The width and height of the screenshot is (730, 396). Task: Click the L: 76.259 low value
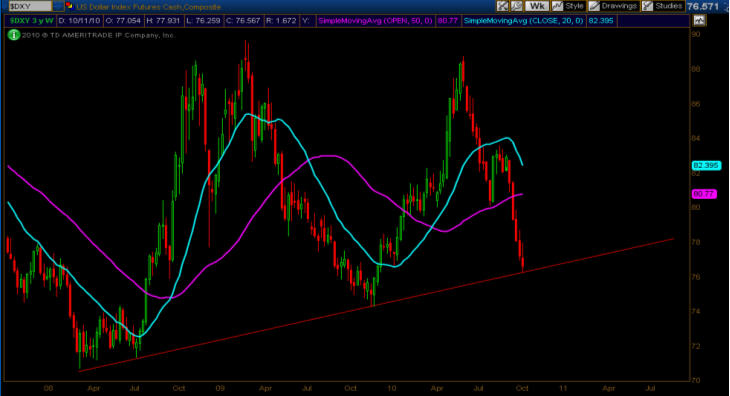pos(203,20)
